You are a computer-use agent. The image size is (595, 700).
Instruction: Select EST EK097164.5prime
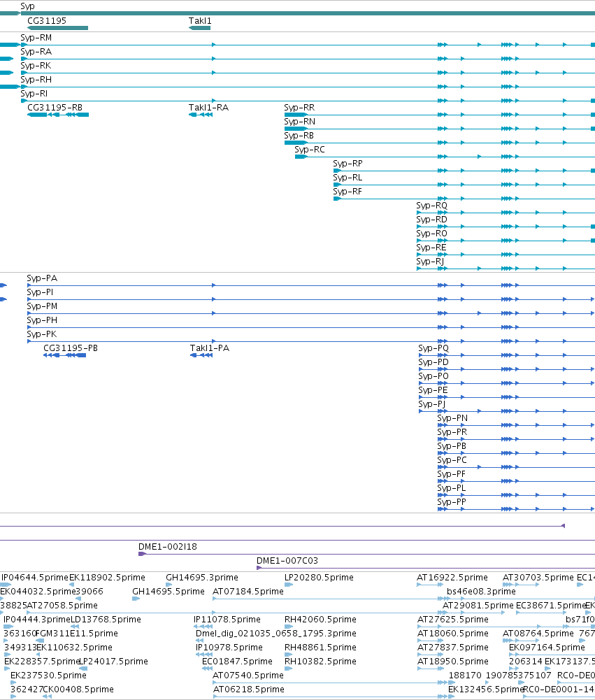click(547, 648)
